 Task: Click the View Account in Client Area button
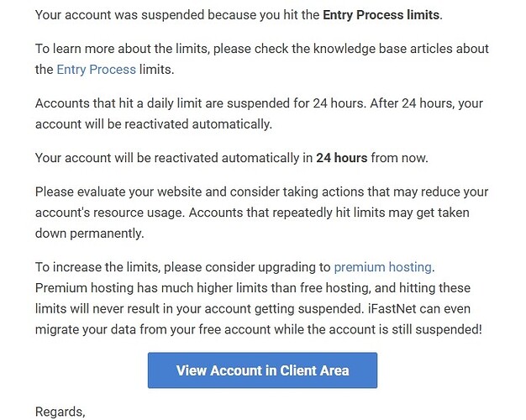tap(262, 370)
